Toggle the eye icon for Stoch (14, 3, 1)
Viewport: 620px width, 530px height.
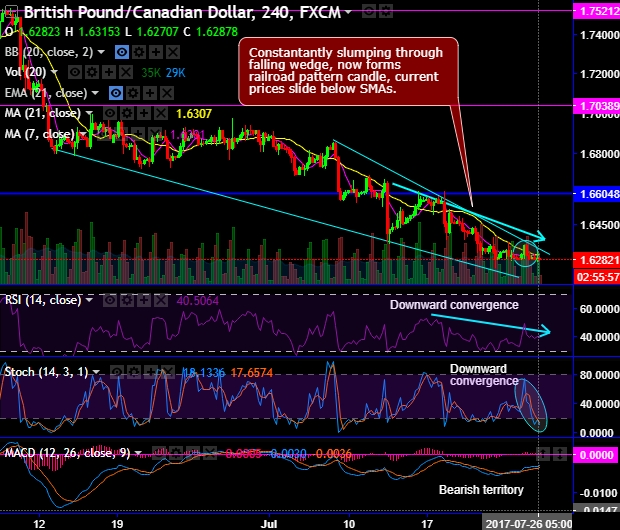117,372
